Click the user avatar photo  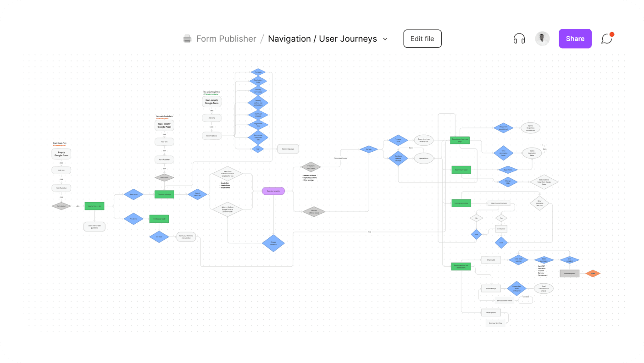[x=542, y=39]
